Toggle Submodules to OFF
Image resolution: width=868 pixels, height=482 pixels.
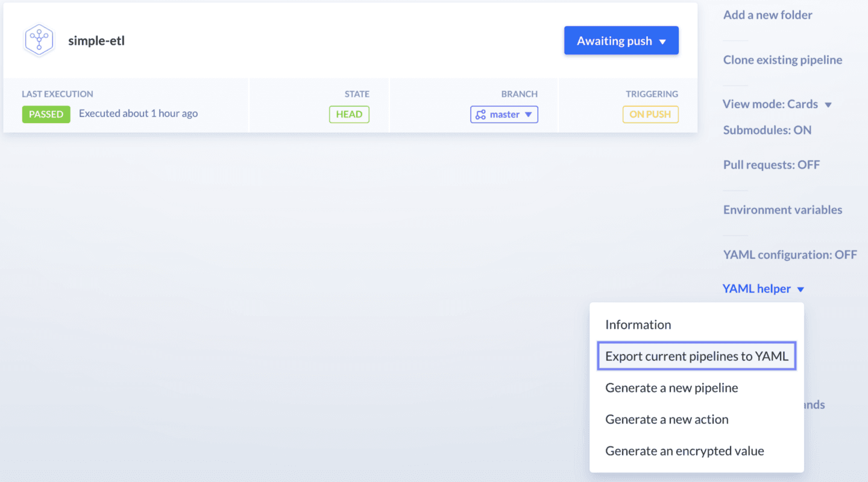coord(767,130)
